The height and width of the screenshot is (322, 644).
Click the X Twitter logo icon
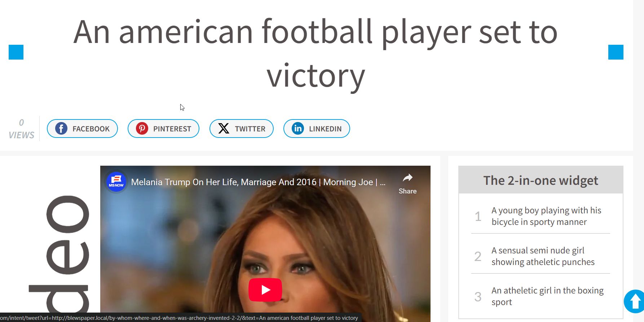[x=224, y=129]
